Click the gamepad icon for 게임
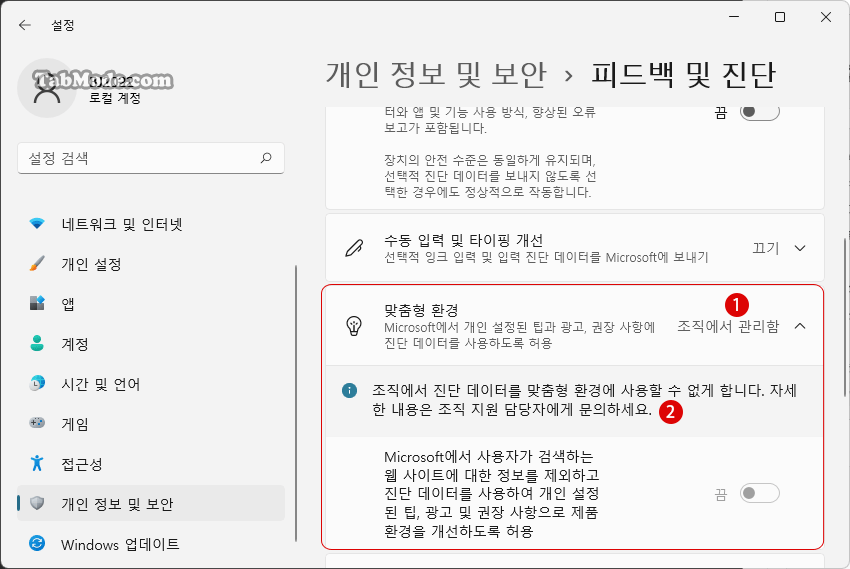The width and height of the screenshot is (850, 569). (x=37, y=423)
